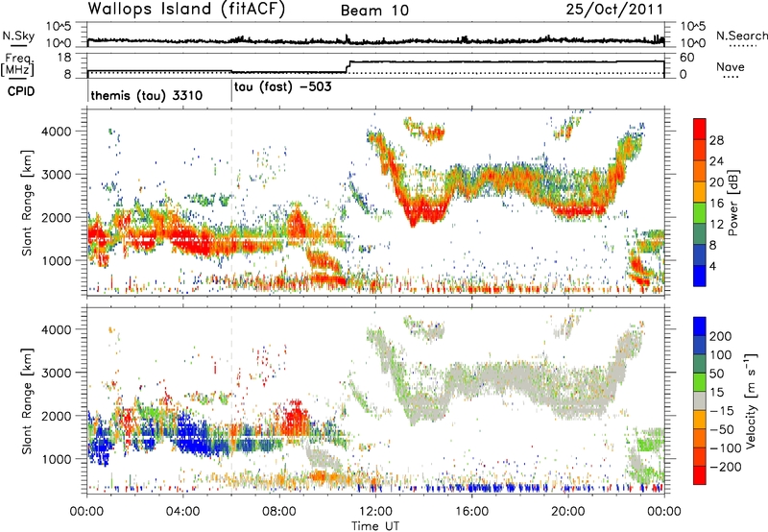Viewport: 768px width, 532px height.
Task: Click the date '25/Oct/2011'
Action: 614,10
